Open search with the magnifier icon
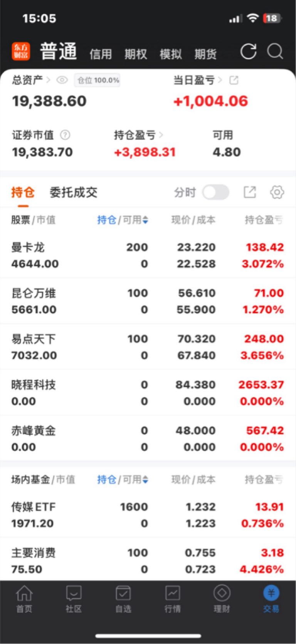Image resolution: width=296 pixels, height=644 pixels. pyautogui.click(x=275, y=51)
